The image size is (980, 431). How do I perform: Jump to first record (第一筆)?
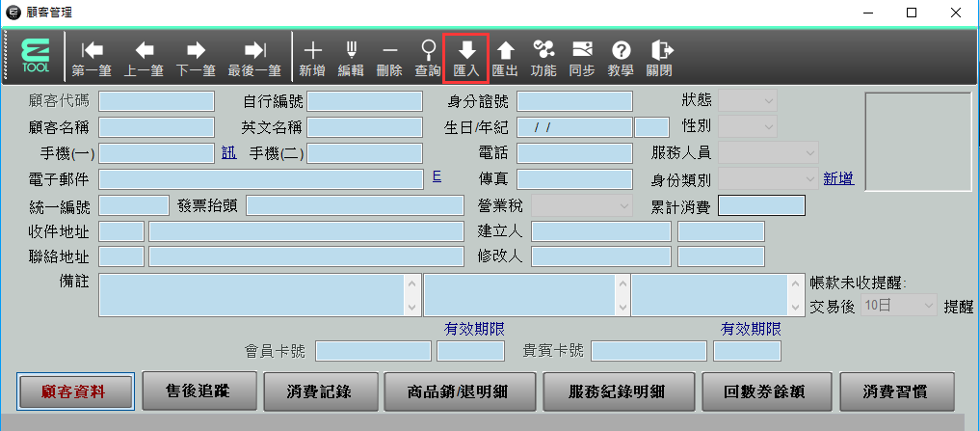pyautogui.click(x=92, y=59)
